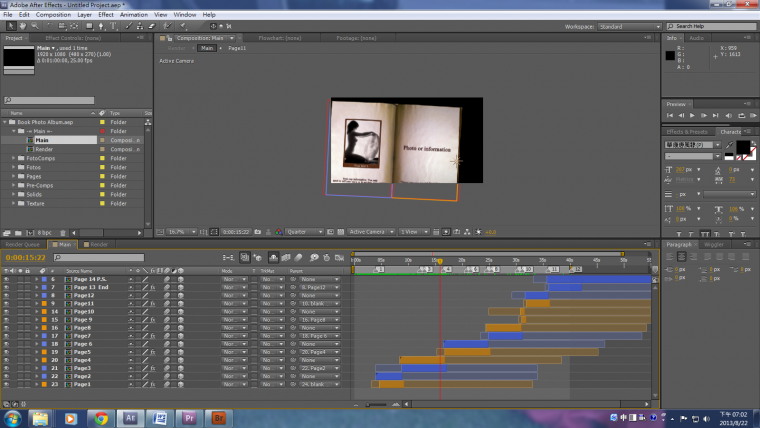The image size is (760, 428).
Task: Expand the FotoComps folder
Action: [x=13, y=158]
